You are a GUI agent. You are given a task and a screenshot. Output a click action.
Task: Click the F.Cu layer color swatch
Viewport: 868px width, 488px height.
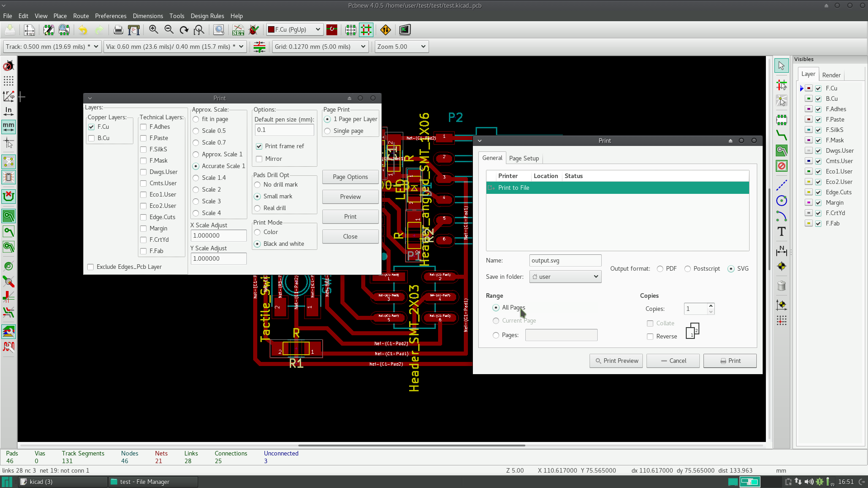pyautogui.click(x=809, y=88)
